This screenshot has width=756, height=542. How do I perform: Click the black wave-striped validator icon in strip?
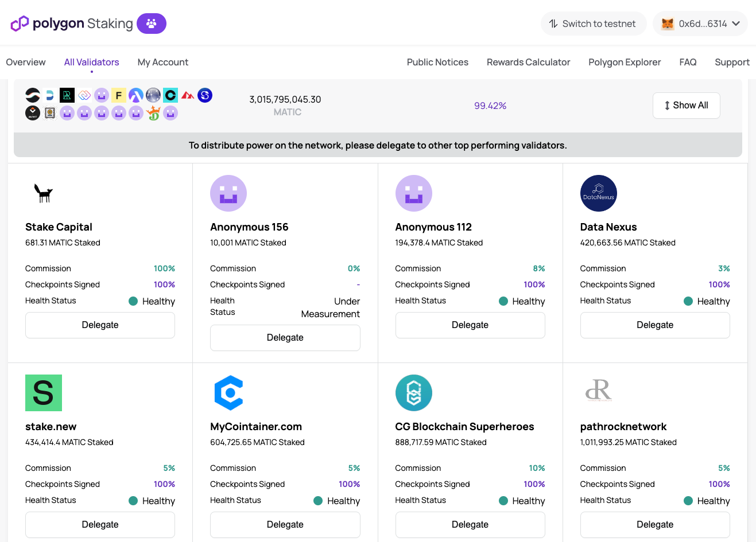click(x=33, y=95)
